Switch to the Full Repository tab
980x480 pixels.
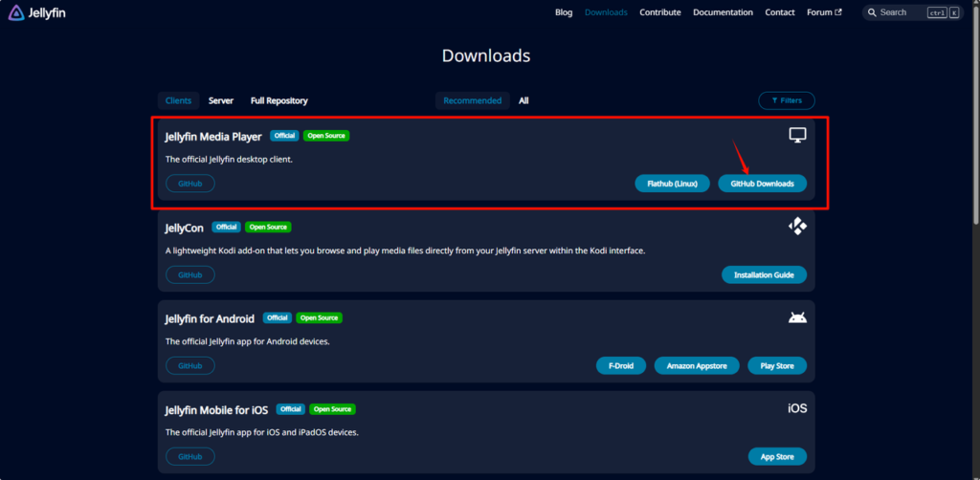[x=278, y=100]
